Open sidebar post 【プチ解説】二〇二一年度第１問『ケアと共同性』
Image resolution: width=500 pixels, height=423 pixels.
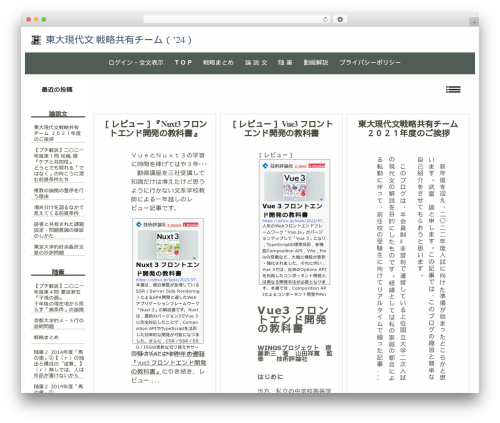coord(59,164)
